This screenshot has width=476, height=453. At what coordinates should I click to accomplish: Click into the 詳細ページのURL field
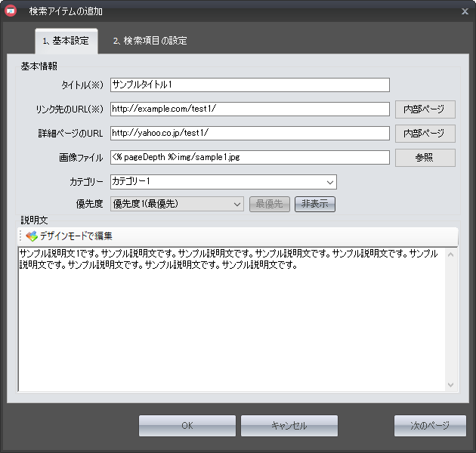click(x=249, y=134)
